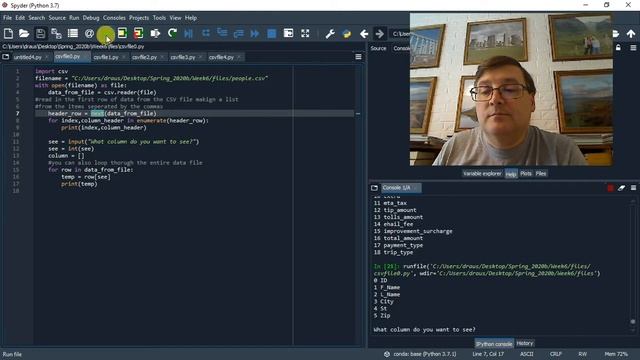Stop debugging with the blue square

pyautogui.click(x=271, y=33)
